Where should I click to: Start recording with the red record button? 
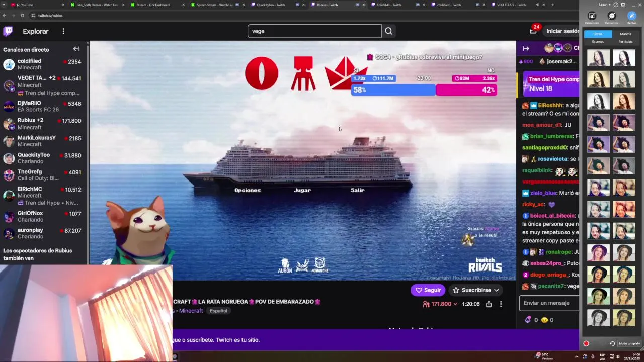coord(586,344)
